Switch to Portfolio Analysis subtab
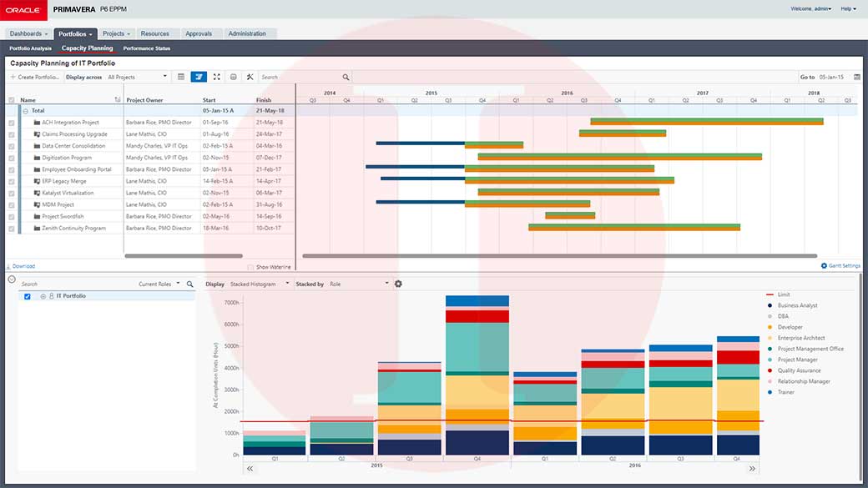Image resolution: width=868 pixels, height=488 pixels. (30, 48)
